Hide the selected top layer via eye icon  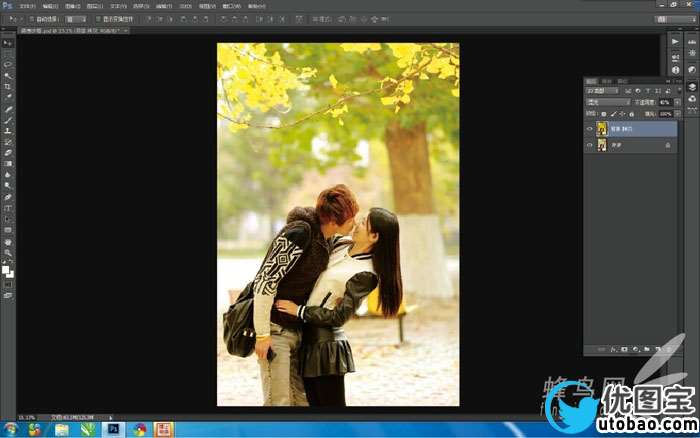(589, 128)
